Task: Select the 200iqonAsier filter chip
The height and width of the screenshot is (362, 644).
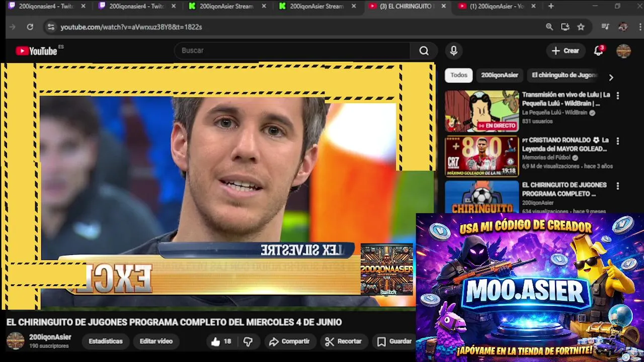Action: (x=499, y=75)
